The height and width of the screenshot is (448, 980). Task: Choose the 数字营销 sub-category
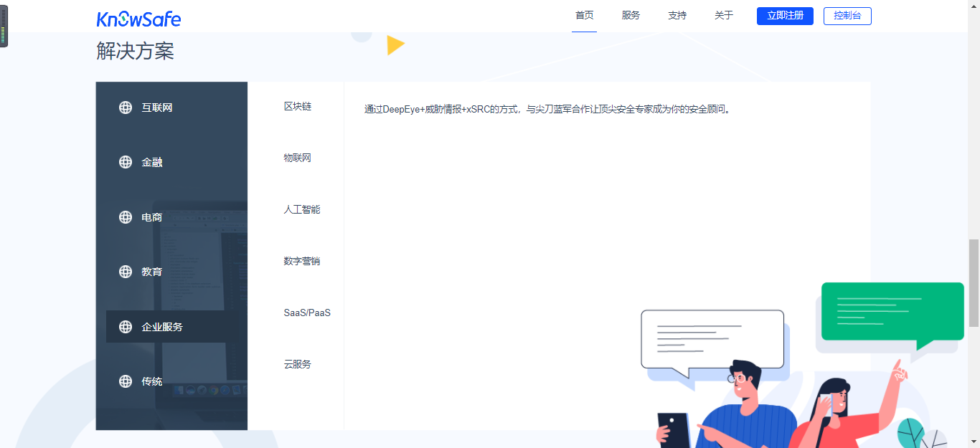click(x=302, y=261)
